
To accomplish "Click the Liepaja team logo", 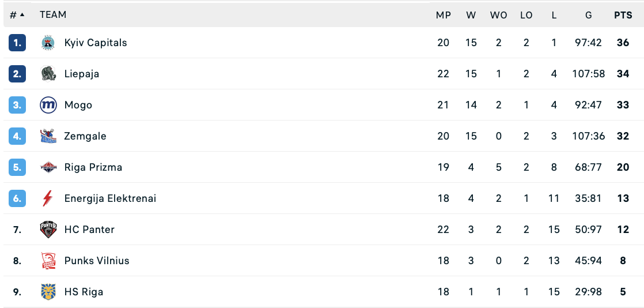I will click(x=48, y=74).
